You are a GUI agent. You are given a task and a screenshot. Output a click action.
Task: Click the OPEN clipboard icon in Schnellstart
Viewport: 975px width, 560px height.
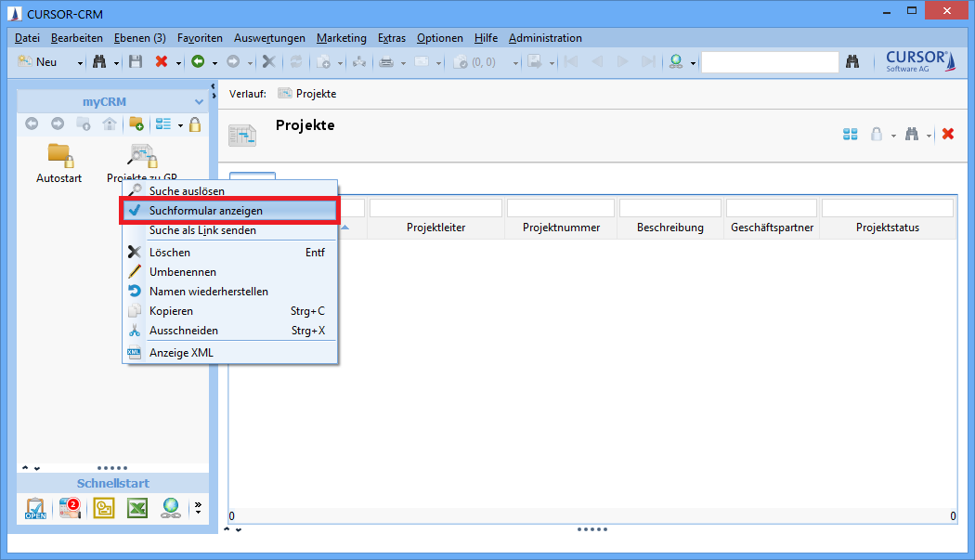click(x=35, y=508)
